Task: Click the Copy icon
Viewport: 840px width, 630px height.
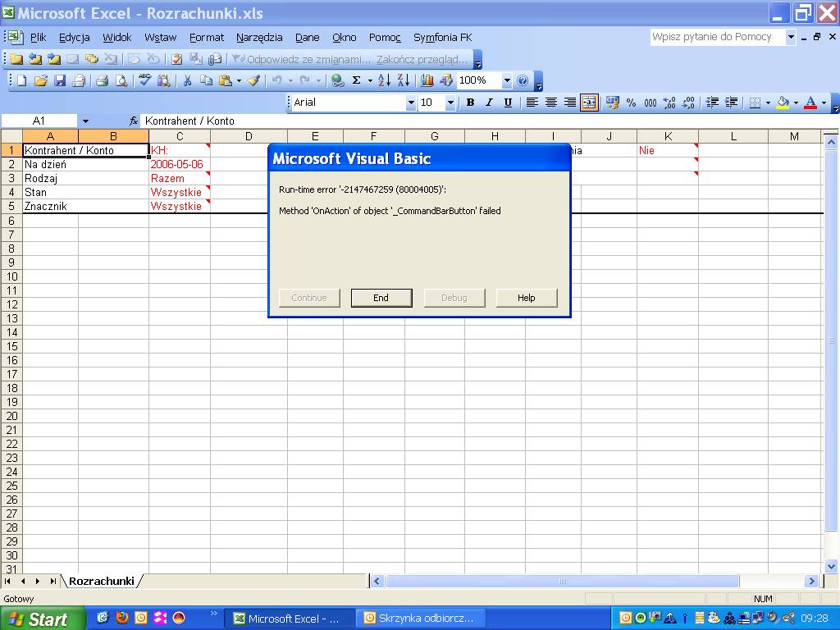Action: click(206, 81)
